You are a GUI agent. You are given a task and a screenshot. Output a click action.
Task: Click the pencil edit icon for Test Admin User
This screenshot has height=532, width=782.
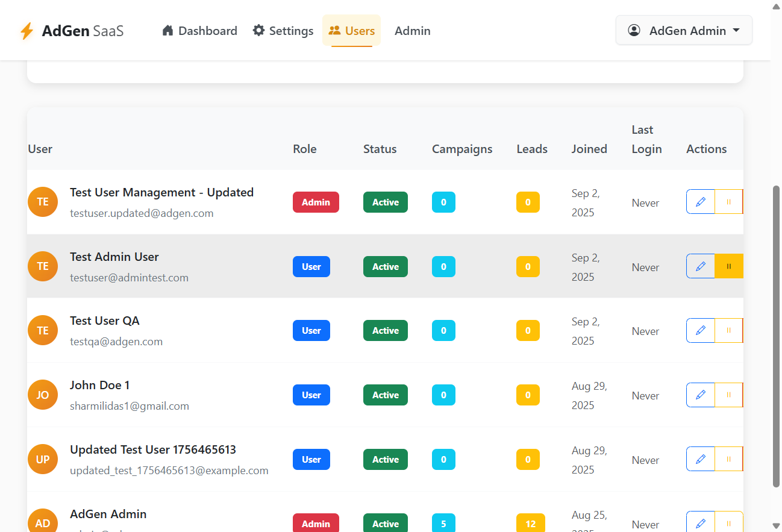pos(701,266)
